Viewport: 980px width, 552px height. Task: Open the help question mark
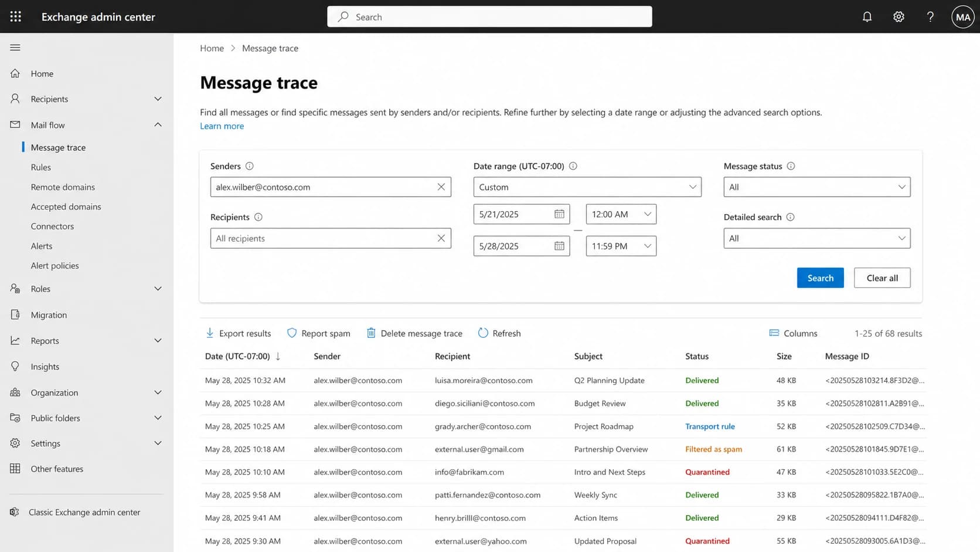click(930, 17)
